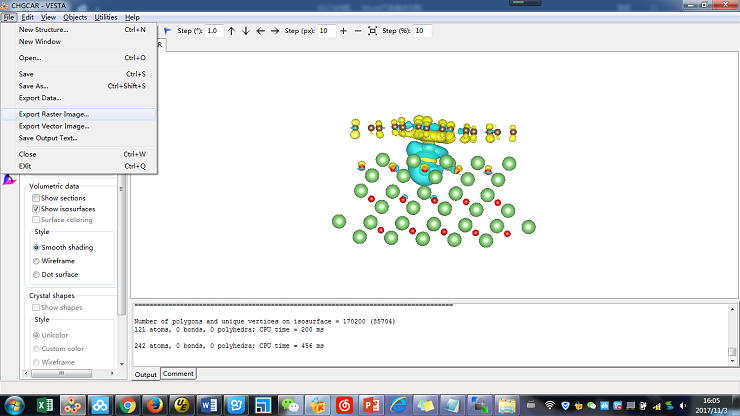Select the Dot surface radio button
Image resolution: width=740 pixels, height=416 pixels.
[37, 274]
